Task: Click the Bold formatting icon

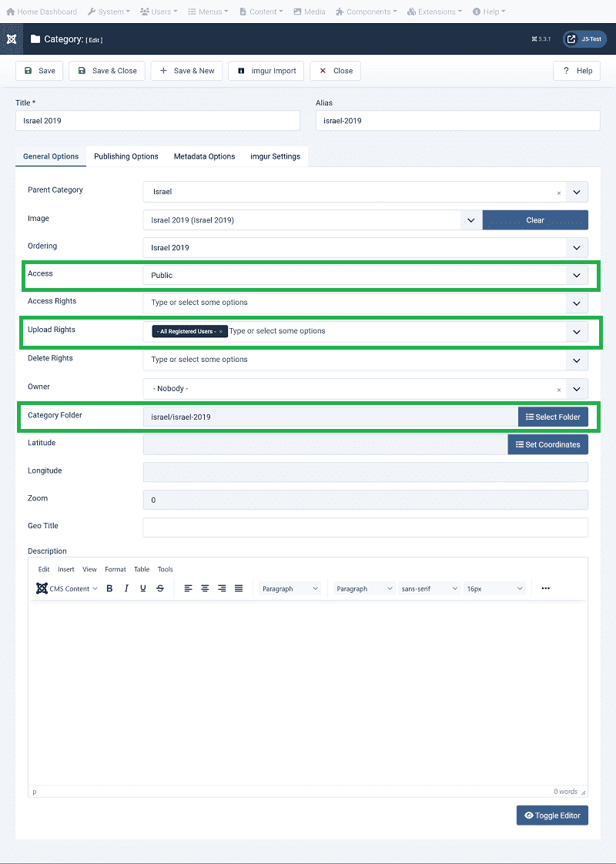Action: click(109, 588)
